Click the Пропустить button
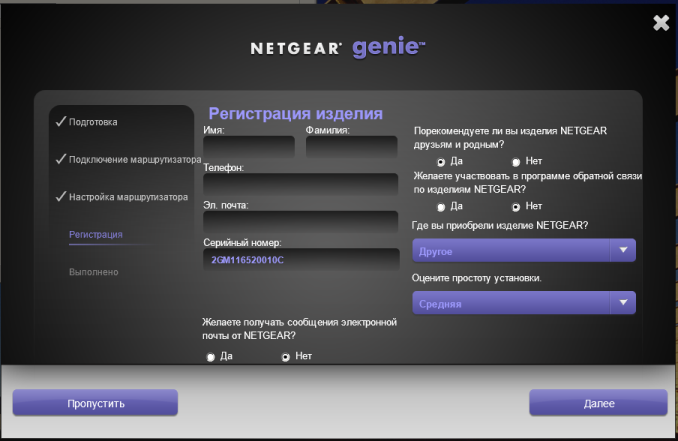 tap(95, 403)
